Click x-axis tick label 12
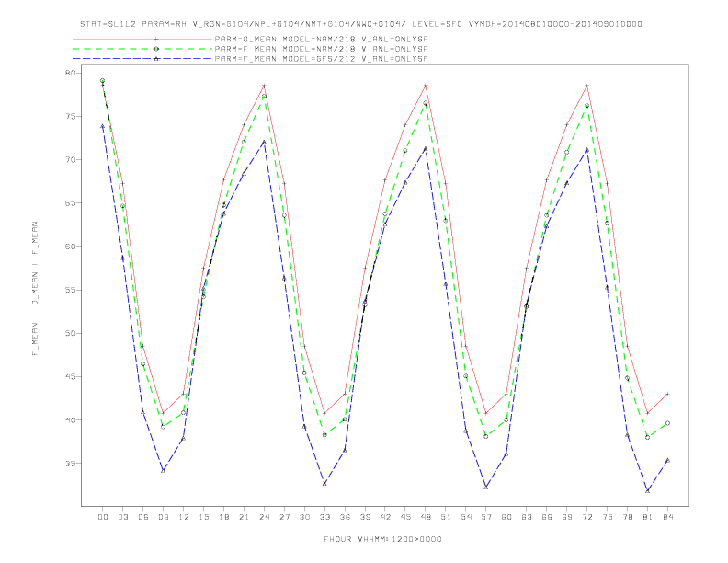The width and height of the screenshot is (728, 563). 184,517
